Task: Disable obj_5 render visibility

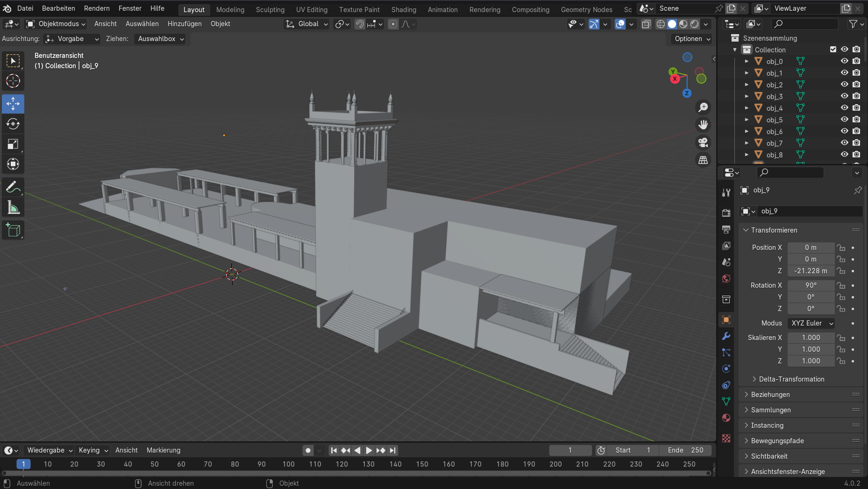Action: pyautogui.click(x=856, y=119)
